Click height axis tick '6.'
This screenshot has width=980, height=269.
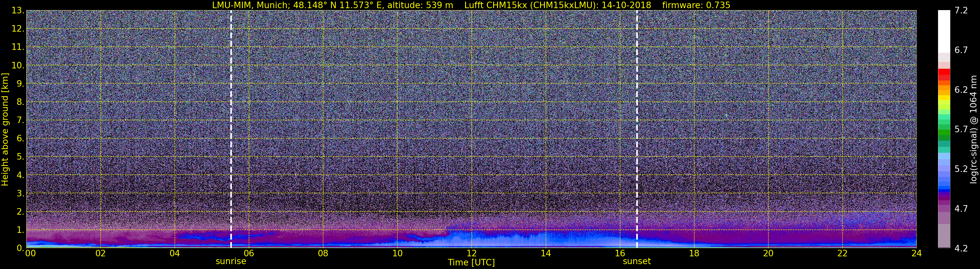click(x=20, y=138)
